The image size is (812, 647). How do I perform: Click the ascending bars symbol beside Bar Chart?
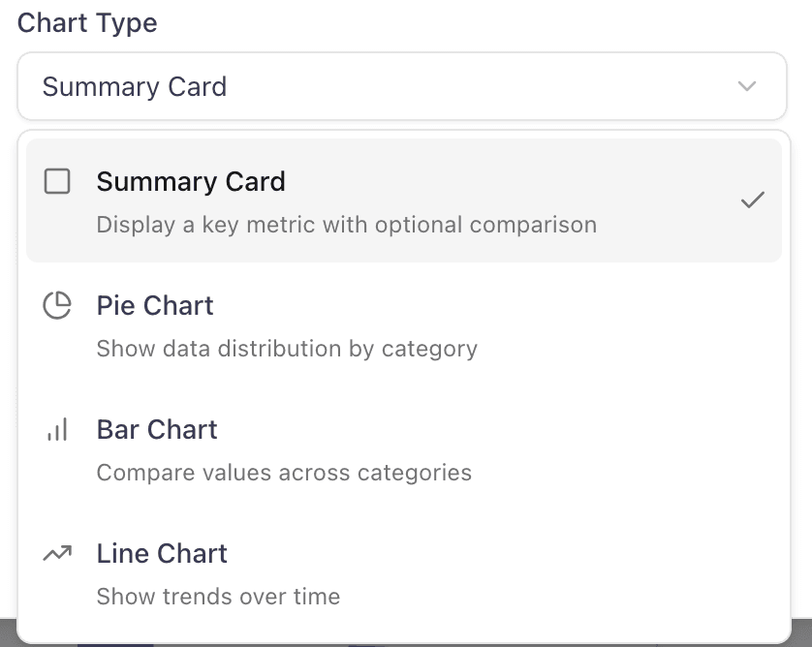[57, 429]
